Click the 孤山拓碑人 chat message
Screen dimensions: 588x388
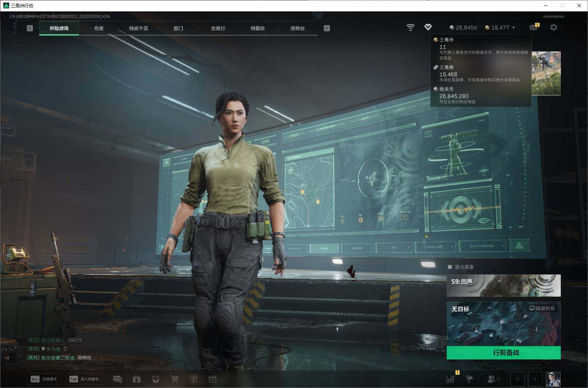(x=55, y=340)
